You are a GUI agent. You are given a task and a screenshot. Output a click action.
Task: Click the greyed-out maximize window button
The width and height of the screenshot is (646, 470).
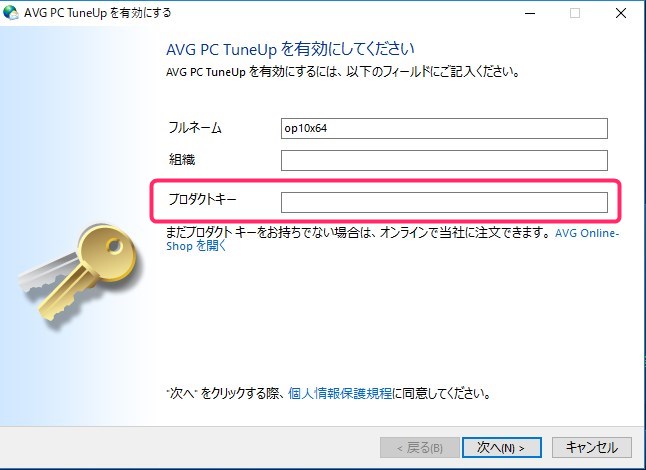point(575,13)
